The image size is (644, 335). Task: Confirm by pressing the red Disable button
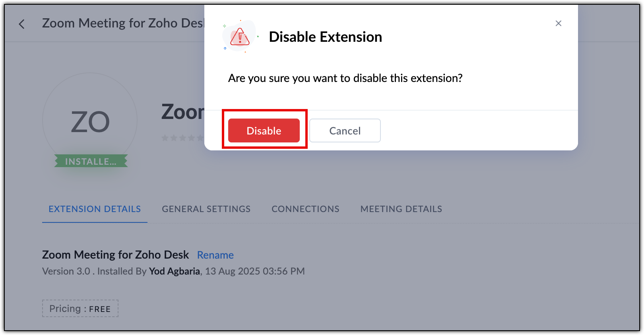(264, 130)
